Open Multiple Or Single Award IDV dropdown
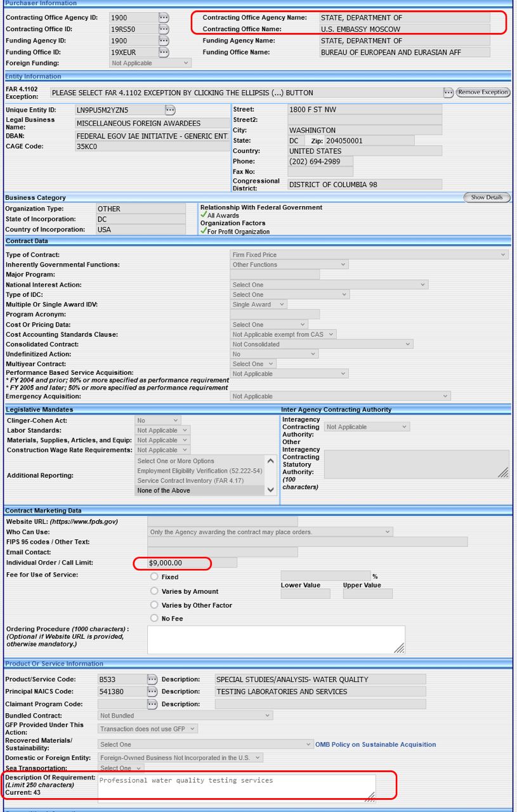The image size is (517, 812). pos(259,304)
